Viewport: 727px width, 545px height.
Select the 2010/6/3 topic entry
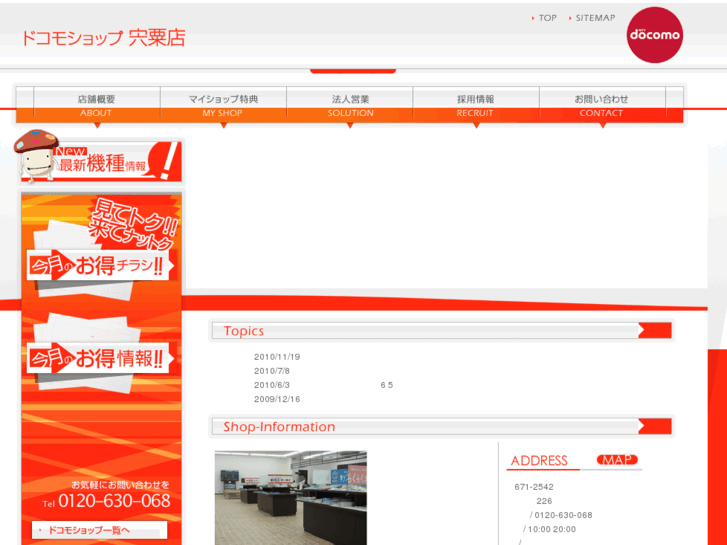[272, 385]
